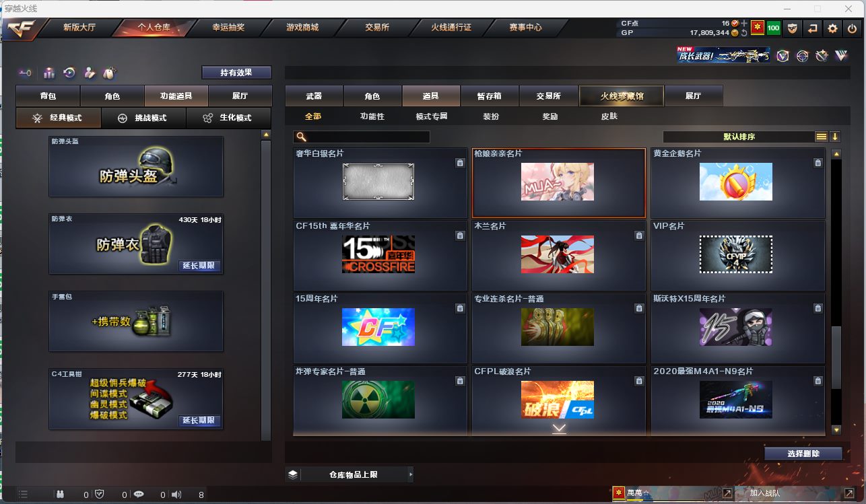Open the character edit icon

pyautogui.click(x=89, y=73)
